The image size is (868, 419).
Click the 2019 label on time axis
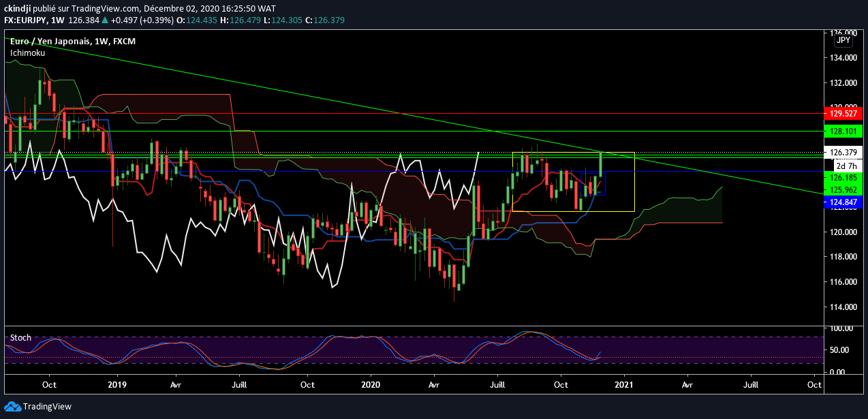[x=117, y=384]
